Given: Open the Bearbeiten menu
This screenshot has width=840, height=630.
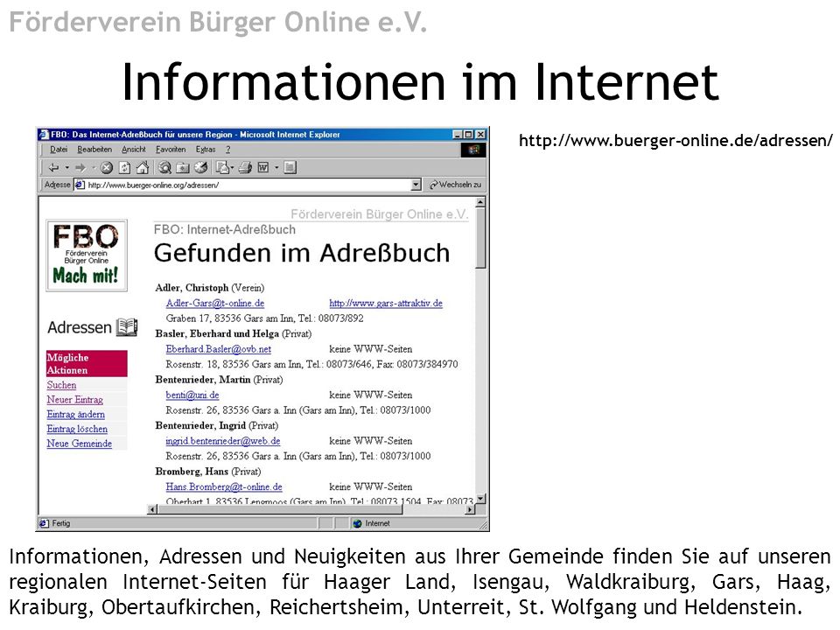Looking at the screenshot, I should (94, 150).
